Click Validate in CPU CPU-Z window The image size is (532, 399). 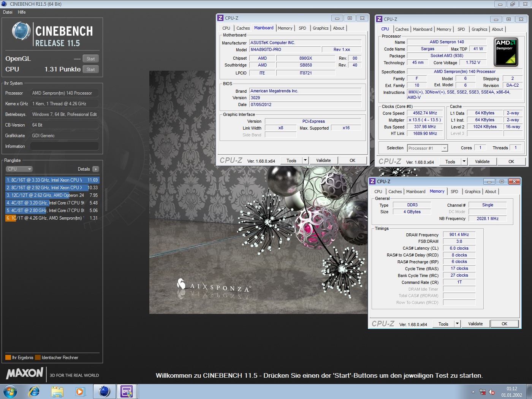point(482,161)
